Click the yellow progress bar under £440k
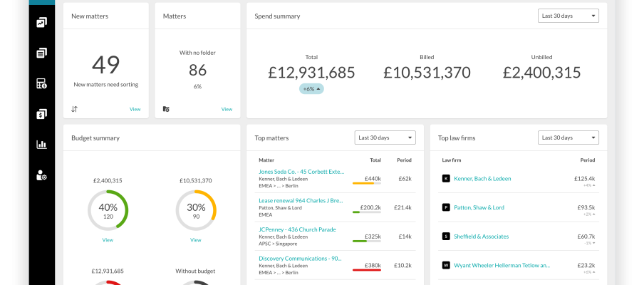Image resolution: width=644 pixels, height=285 pixels. point(366,183)
